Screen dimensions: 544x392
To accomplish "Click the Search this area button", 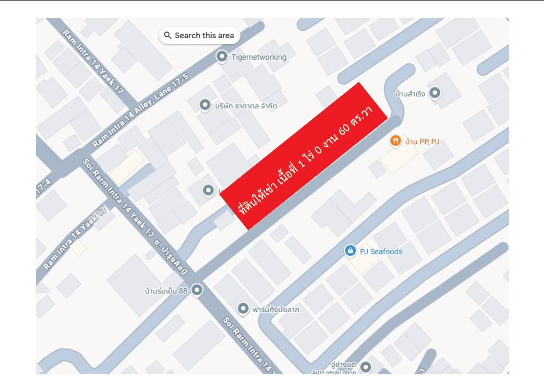I will tap(200, 35).
